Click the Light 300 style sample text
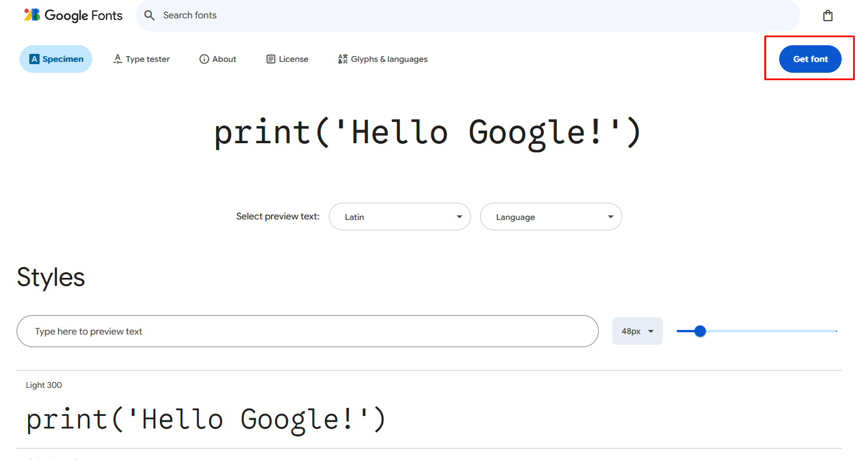Image resolution: width=868 pixels, height=460 pixels. (x=206, y=419)
